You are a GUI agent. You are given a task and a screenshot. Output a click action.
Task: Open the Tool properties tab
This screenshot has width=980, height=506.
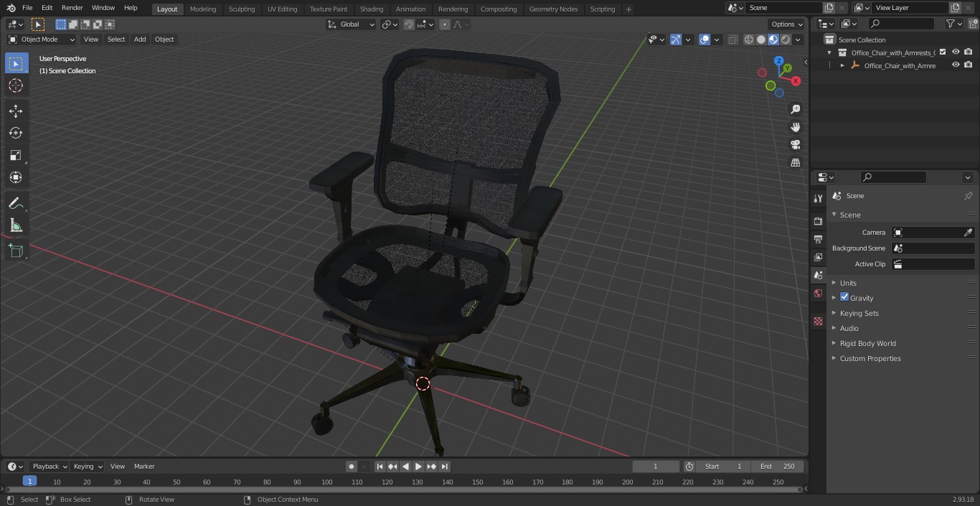pyautogui.click(x=818, y=198)
